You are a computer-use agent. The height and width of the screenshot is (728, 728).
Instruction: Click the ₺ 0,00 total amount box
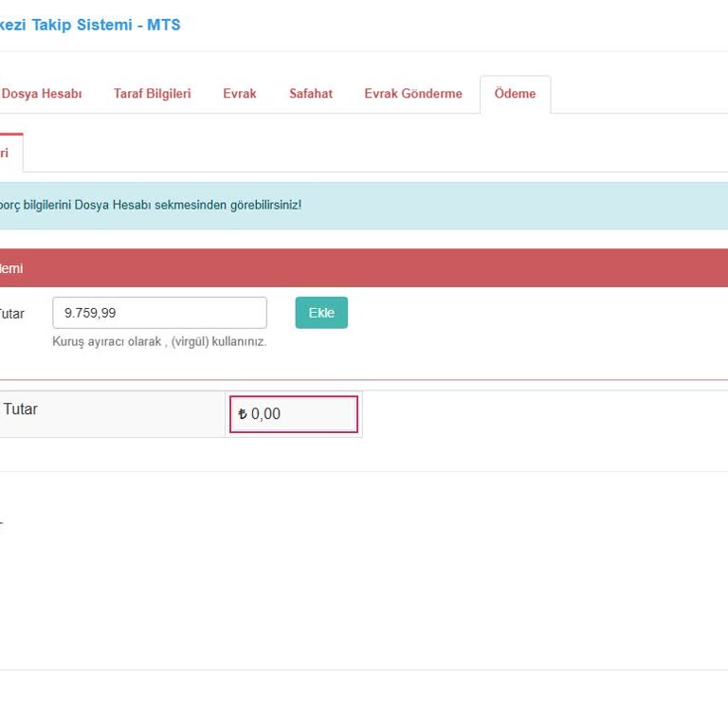click(x=294, y=414)
